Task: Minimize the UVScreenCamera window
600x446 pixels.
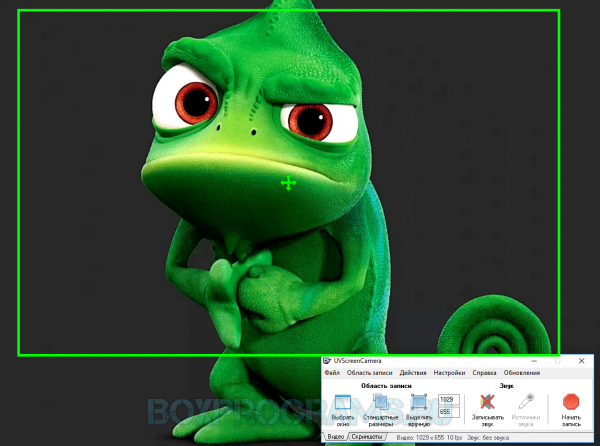Action: click(534, 361)
